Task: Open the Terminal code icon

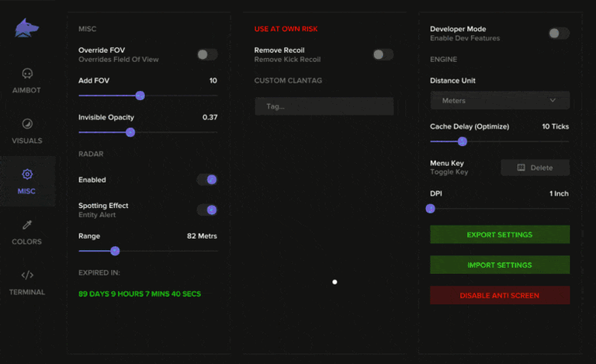Action: tap(27, 275)
